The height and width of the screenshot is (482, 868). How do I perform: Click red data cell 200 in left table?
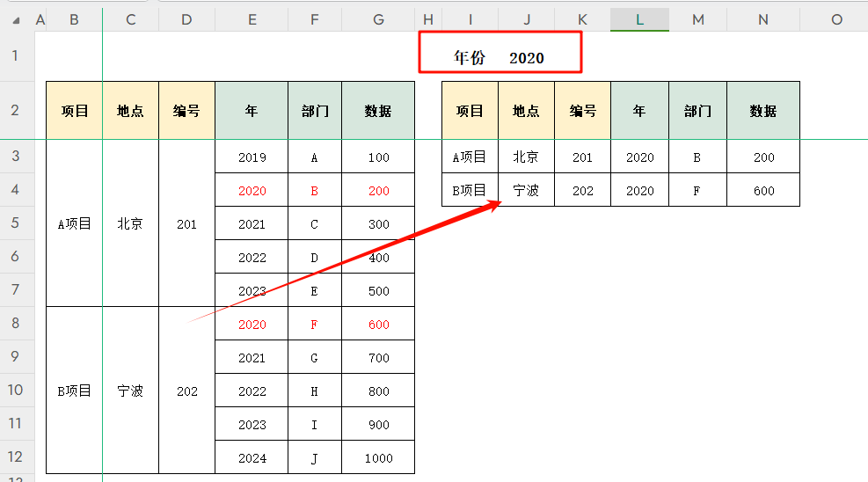[x=378, y=190]
